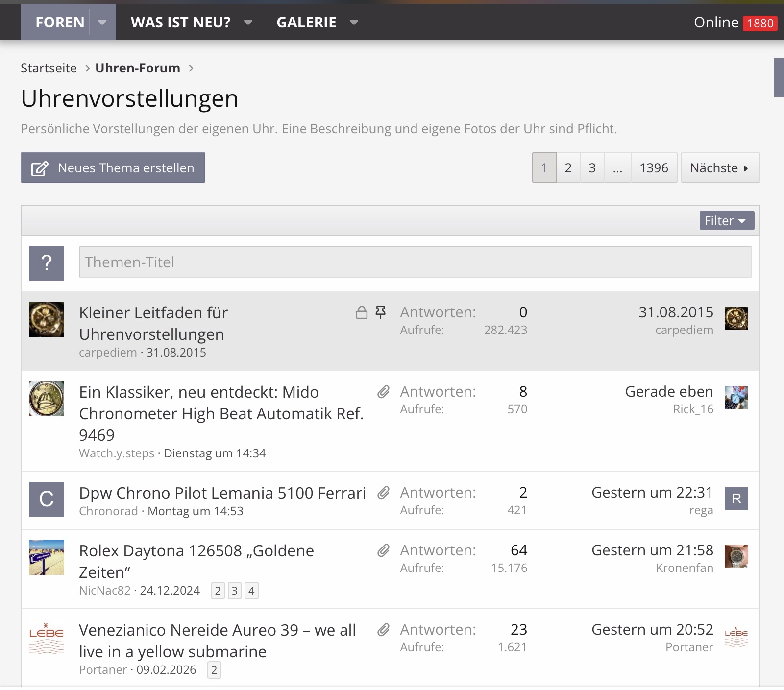Open carpediem author link under Kleiner Leitfaden
784x690 pixels.
pos(108,353)
